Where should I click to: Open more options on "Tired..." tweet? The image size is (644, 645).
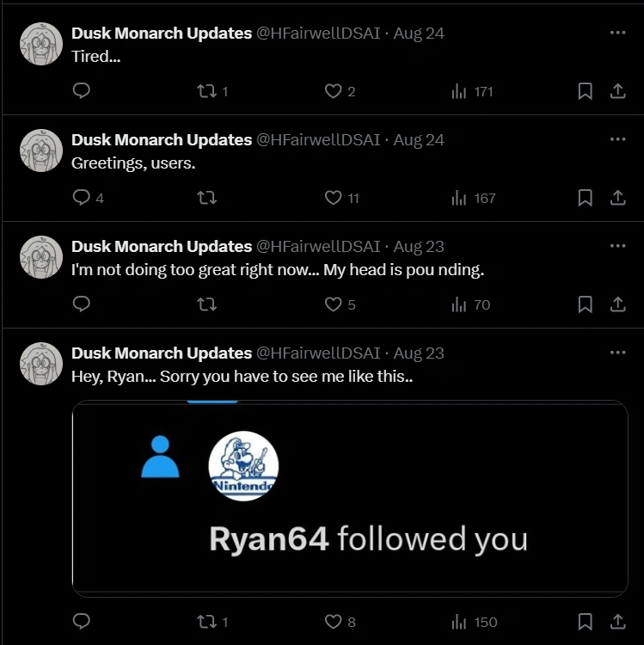click(x=617, y=33)
